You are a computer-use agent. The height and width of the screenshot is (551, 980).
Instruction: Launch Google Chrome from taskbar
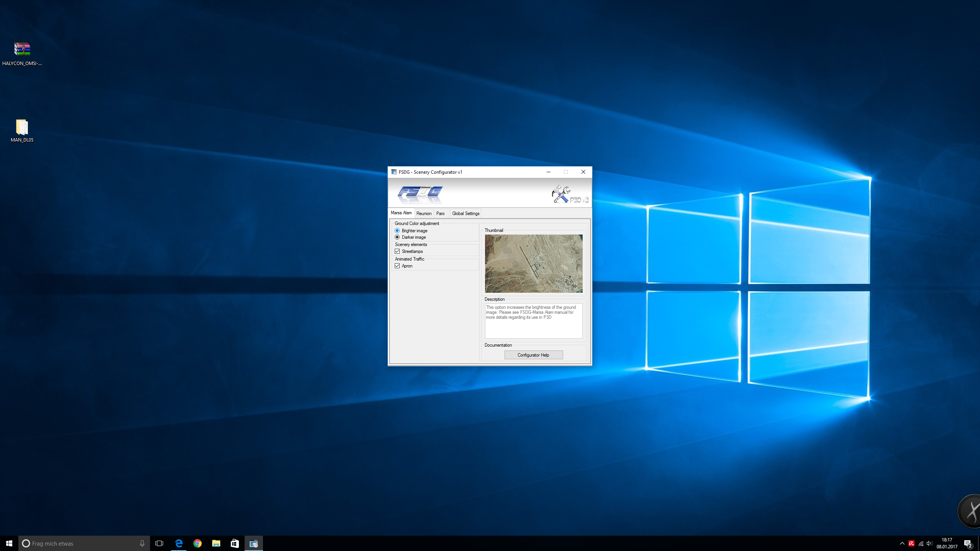(198, 543)
